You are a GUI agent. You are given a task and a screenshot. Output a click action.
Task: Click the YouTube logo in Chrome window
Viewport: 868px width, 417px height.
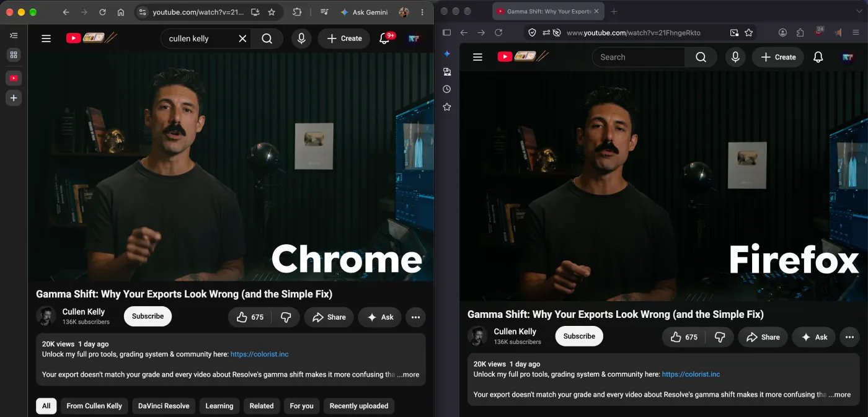click(92, 38)
